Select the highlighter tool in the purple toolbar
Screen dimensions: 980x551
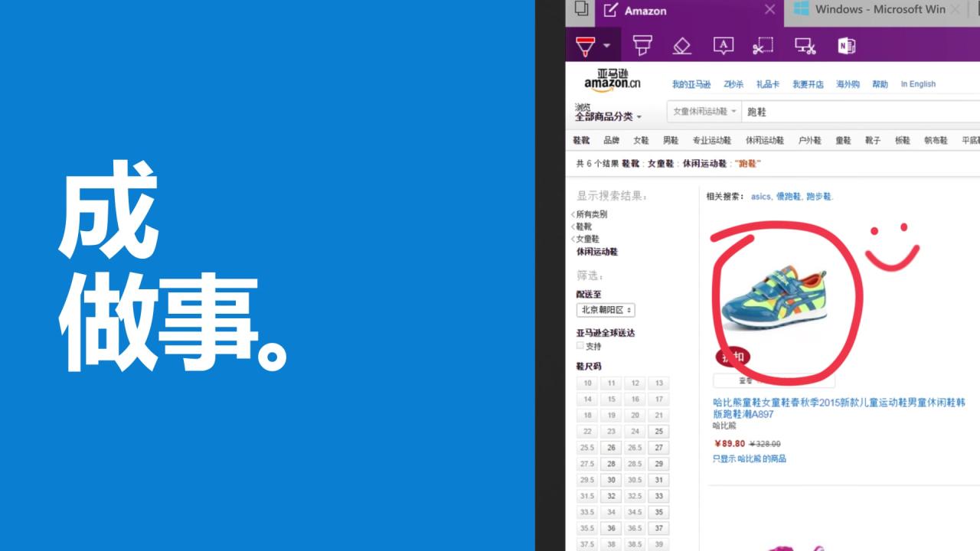tap(642, 46)
